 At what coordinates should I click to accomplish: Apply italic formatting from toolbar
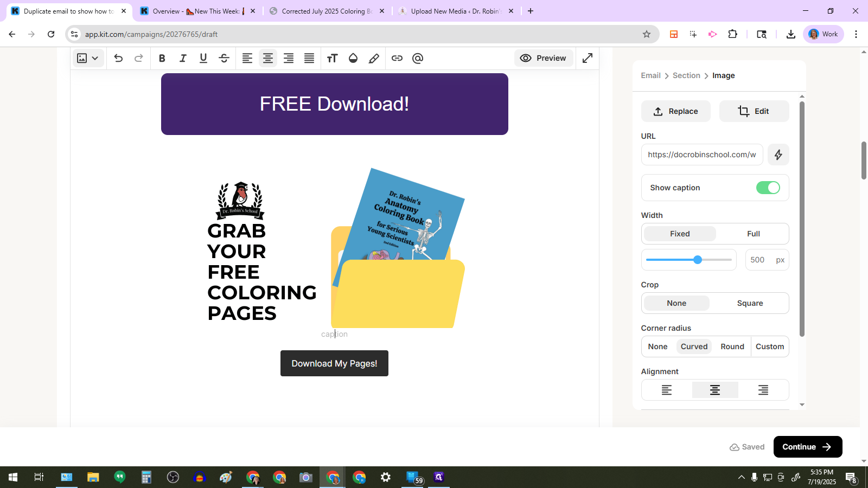(183, 59)
